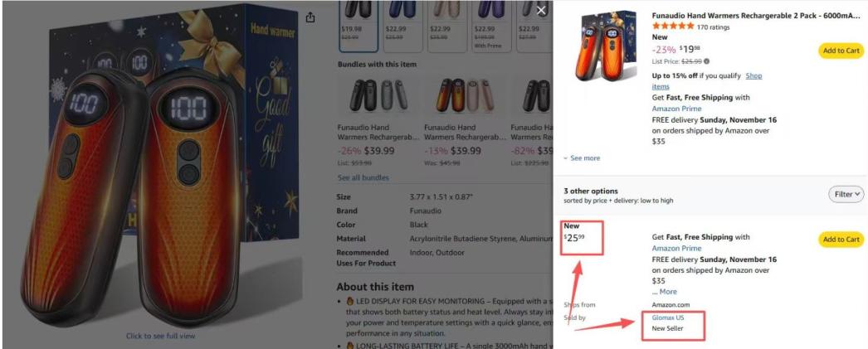The width and height of the screenshot is (868, 349).
Task: Add the $25.99 offer to cart
Action: tap(841, 240)
